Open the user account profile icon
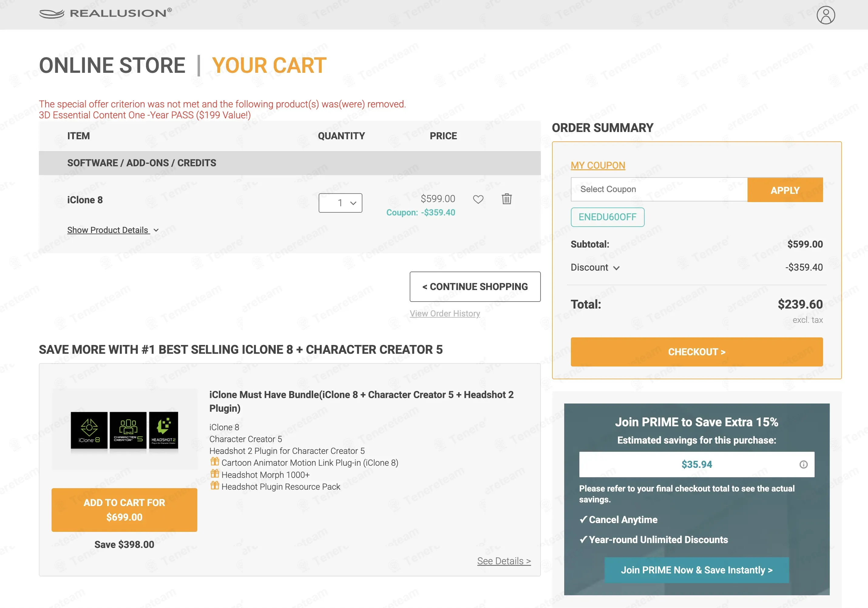 (826, 15)
